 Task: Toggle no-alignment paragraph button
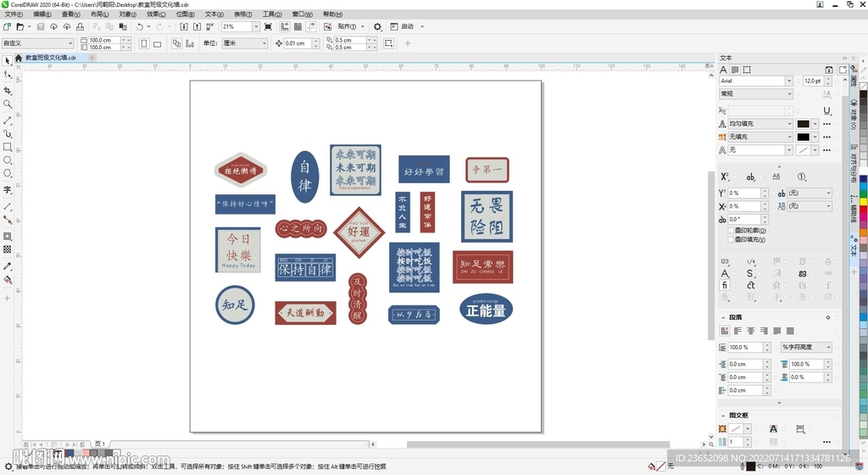point(724,331)
